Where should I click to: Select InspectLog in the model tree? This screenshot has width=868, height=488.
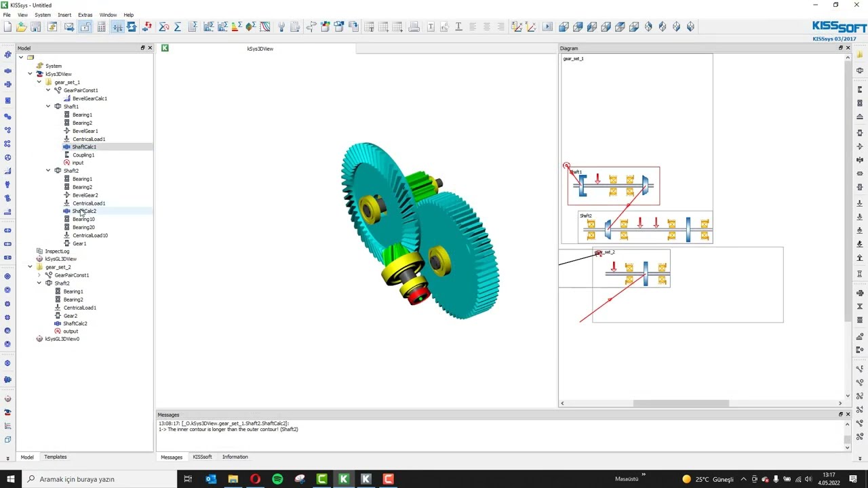coord(57,251)
